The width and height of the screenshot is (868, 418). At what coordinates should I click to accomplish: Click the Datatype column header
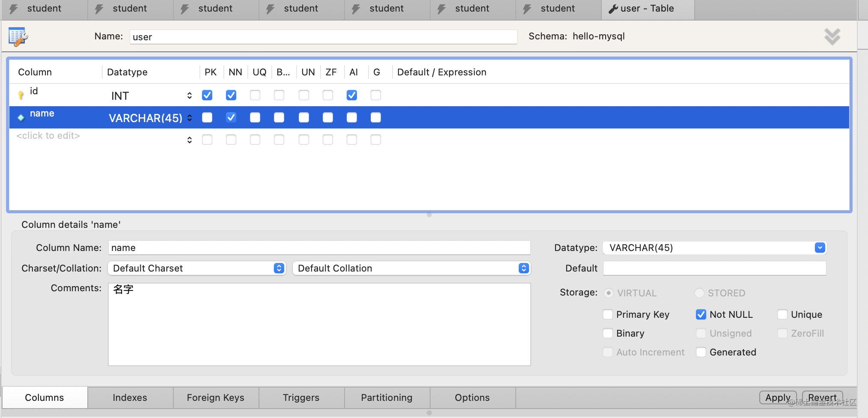127,72
